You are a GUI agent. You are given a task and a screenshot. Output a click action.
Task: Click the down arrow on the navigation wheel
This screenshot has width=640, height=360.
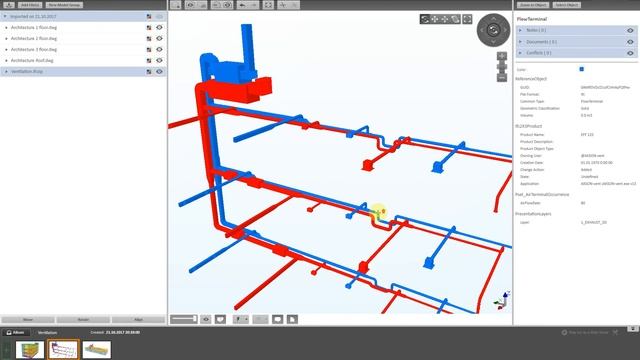(493, 42)
